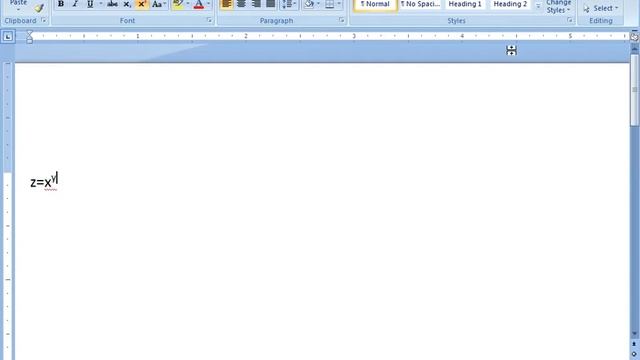Apply the Normal style
Image resolution: width=640 pixels, height=360 pixels.
click(x=375, y=4)
